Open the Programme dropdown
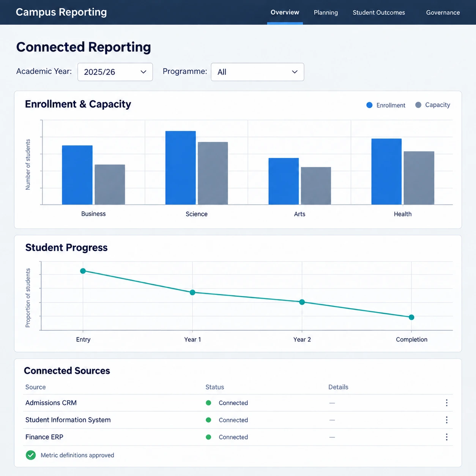476x476 pixels. click(257, 72)
